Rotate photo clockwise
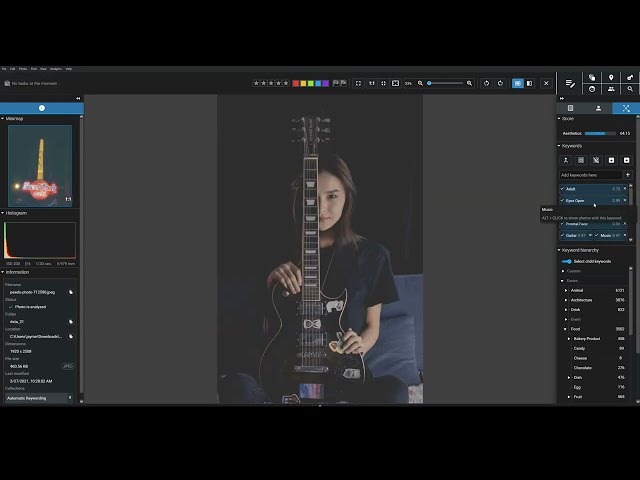Viewport: 640px width, 480px height. click(x=500, y=83)
